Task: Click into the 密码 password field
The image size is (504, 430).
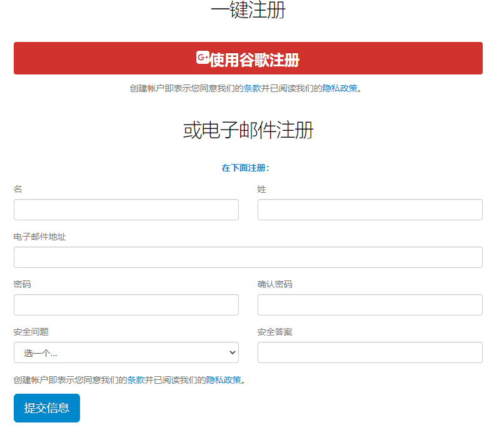Action: [x=126, y=305]
